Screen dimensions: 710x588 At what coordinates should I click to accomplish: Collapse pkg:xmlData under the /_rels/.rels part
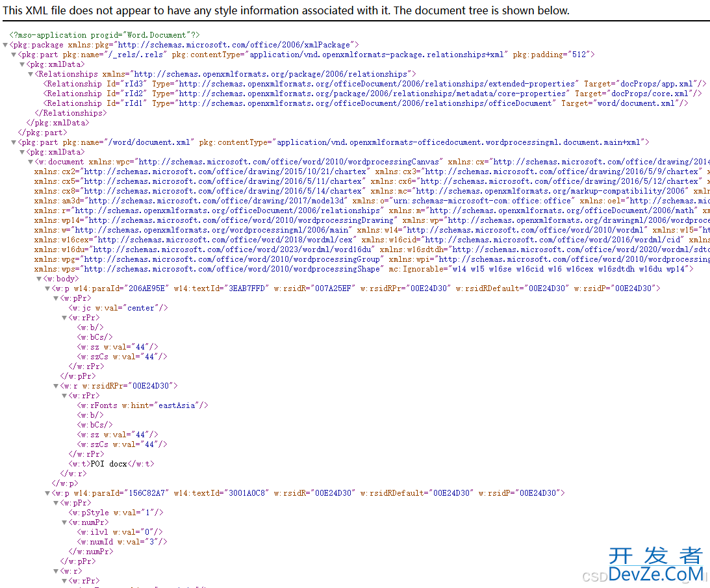tap(22, 64)
